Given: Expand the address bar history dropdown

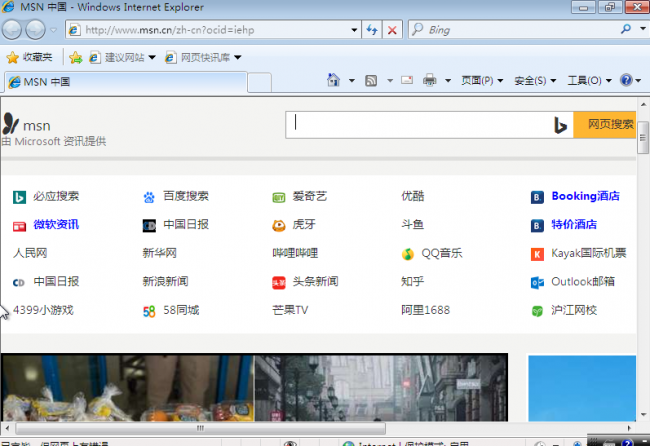Looking at the screenshot, I should (x=354, y=30).
